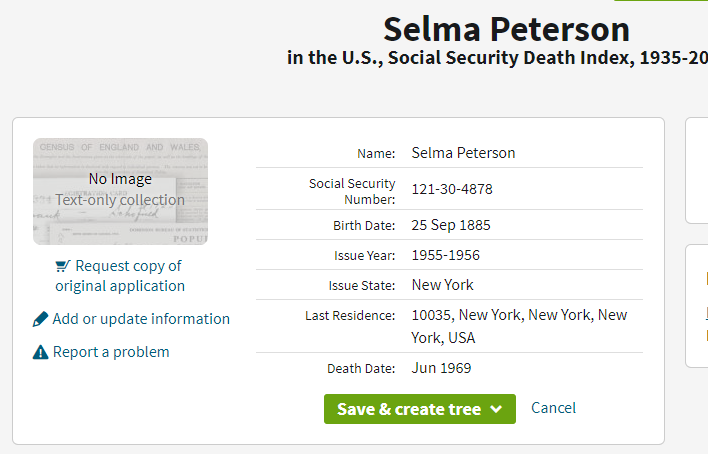The image size is (708, 454).
Task: Expand the Save & create tree chevron
Action: click(497, 409)
